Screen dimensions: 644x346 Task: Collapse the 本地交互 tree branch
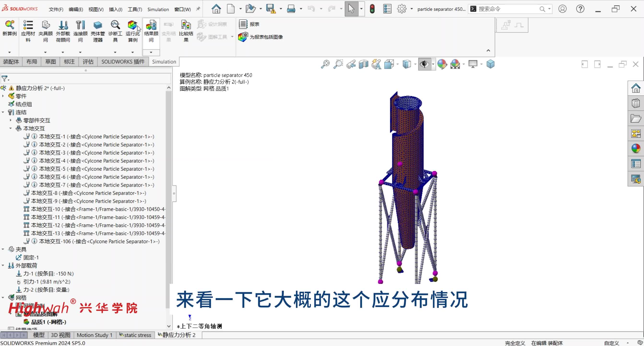(11, 129)
